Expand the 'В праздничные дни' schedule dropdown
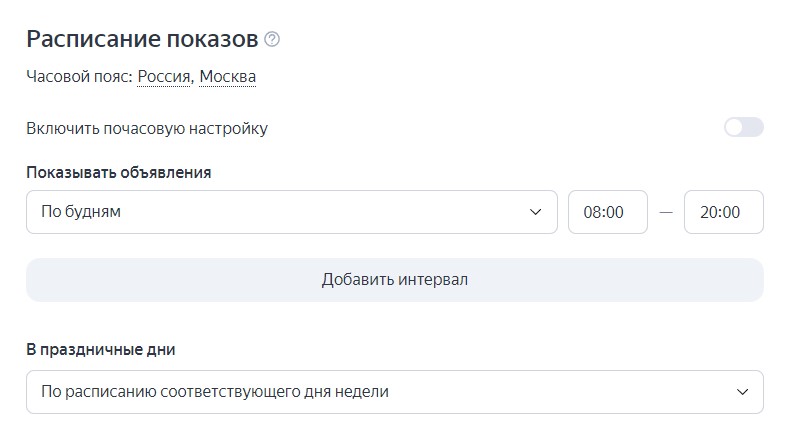The width and height of the screenshot is (792, 448). (x=394, y=392)
